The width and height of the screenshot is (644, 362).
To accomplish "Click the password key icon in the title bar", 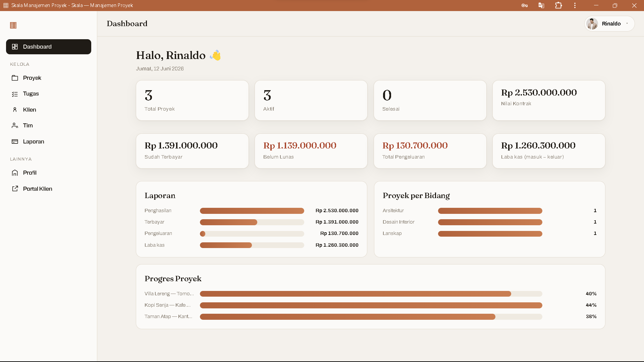I will pyautogui.click(x=525, y=5).
